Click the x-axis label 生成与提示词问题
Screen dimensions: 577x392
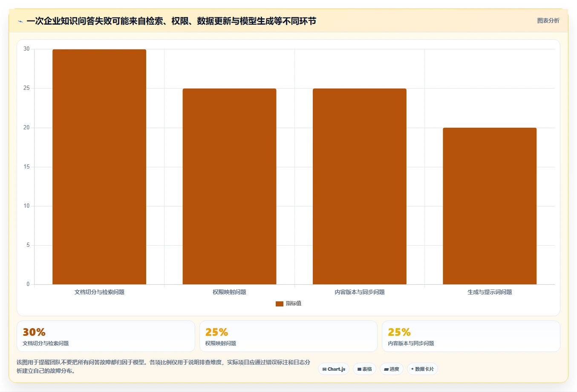tap(490, 292)
